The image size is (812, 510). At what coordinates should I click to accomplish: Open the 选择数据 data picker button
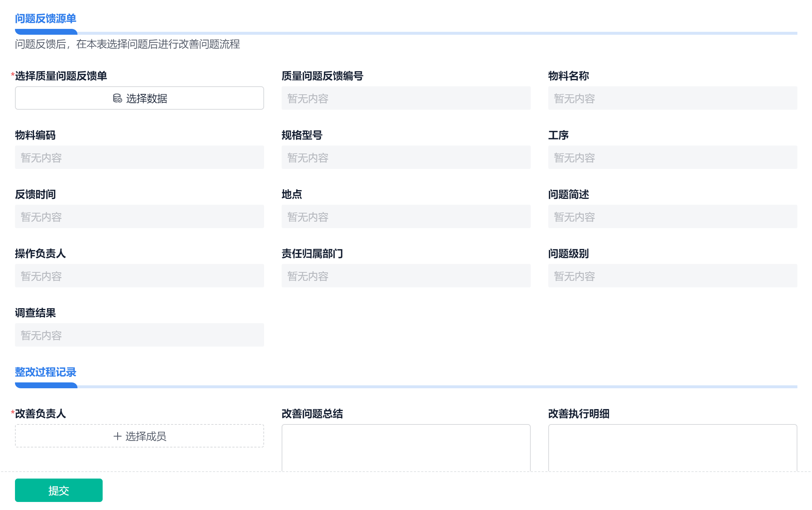coord(140,98)
